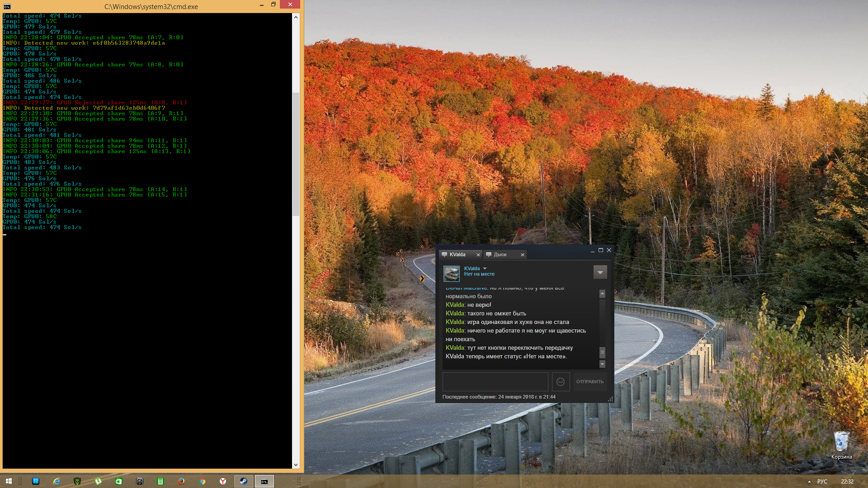This screenshot has height=488, width=868.
Task: Click the chat message input field
Action: point(495,382)
